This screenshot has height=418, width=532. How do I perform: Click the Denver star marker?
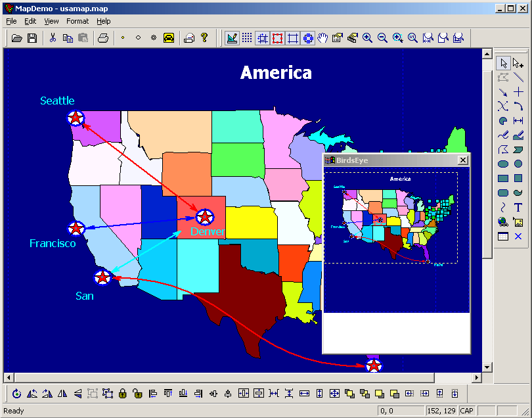205,217
